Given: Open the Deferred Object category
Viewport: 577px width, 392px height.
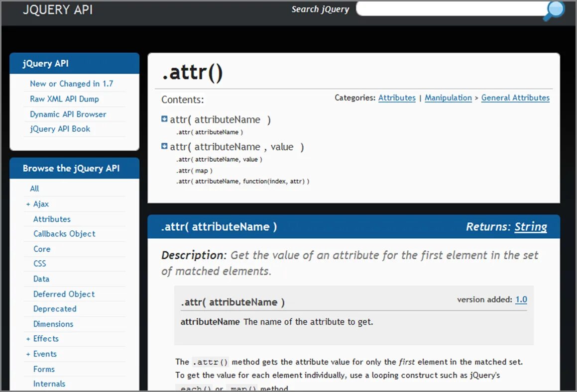Looking at the screenshot, I should click(x=64, y=294).
